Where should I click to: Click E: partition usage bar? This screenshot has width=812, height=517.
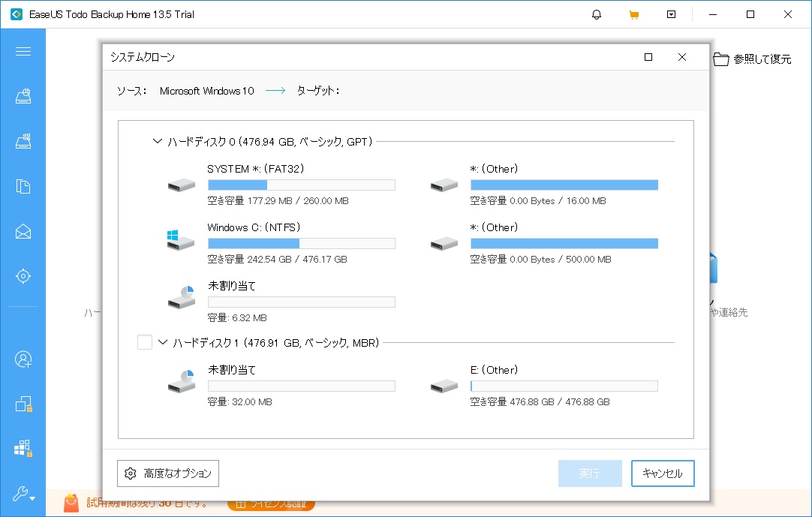564,386
